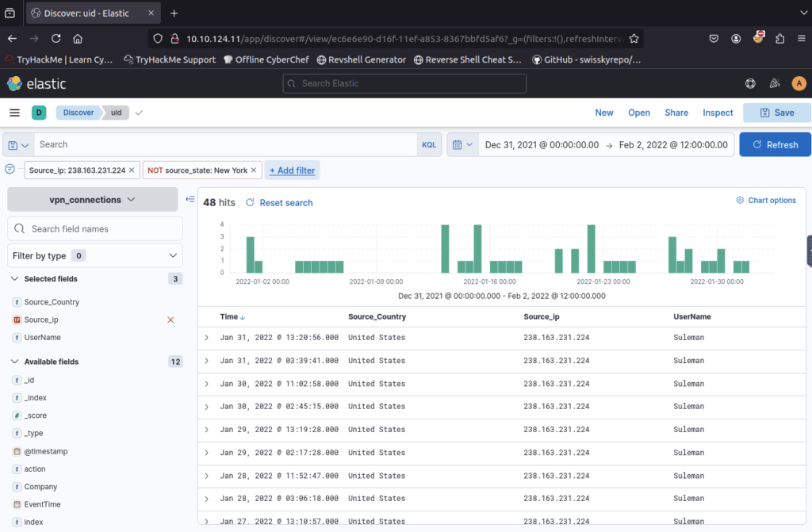Image resolution: width=812 pixels, height=532 pixels.
Task: Click the Refresh button
Action: [775, 144]
